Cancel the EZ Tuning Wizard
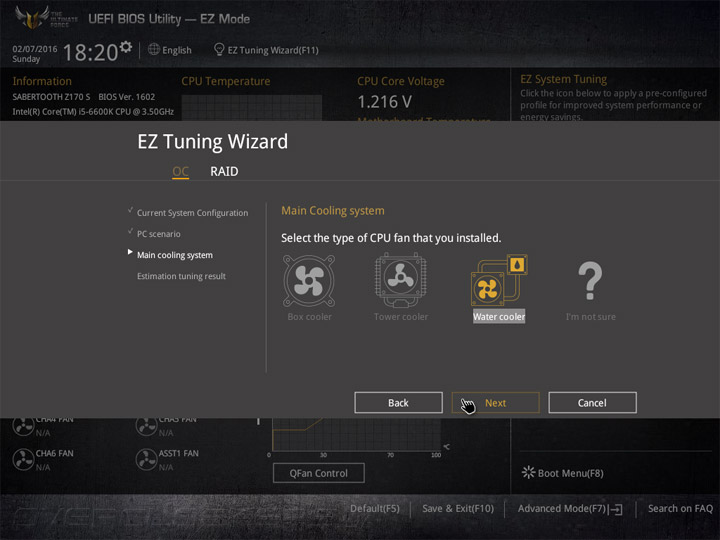Viewport: 720px width, 540px height. (592, 403)
